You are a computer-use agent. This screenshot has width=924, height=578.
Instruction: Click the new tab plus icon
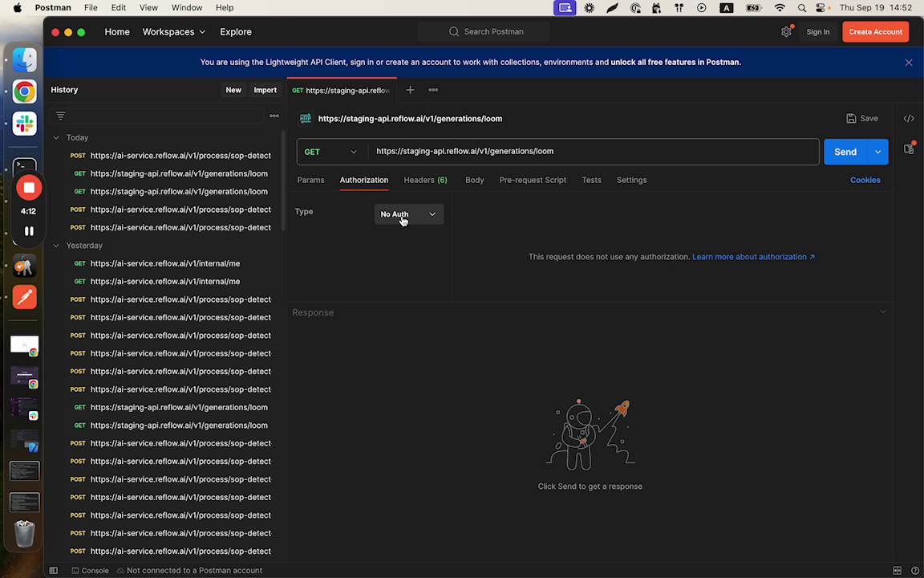tap(410, 90)
